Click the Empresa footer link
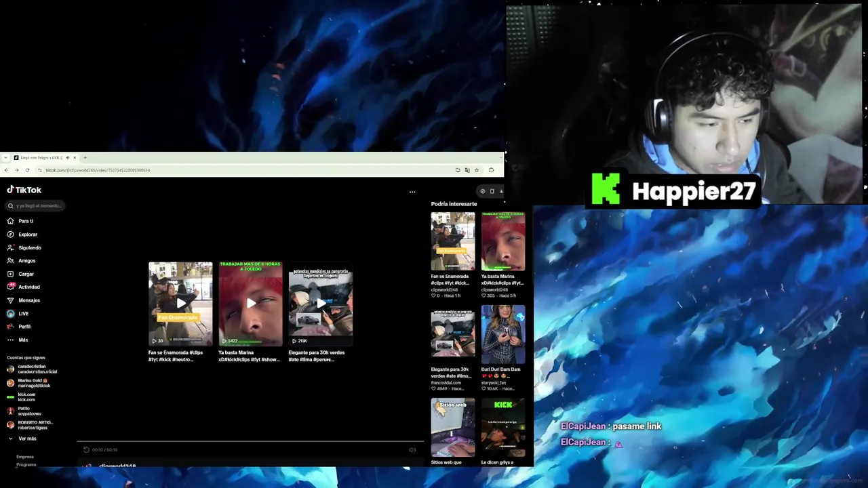This screenshot has width=868, height=488. click(x=25, y=457)
